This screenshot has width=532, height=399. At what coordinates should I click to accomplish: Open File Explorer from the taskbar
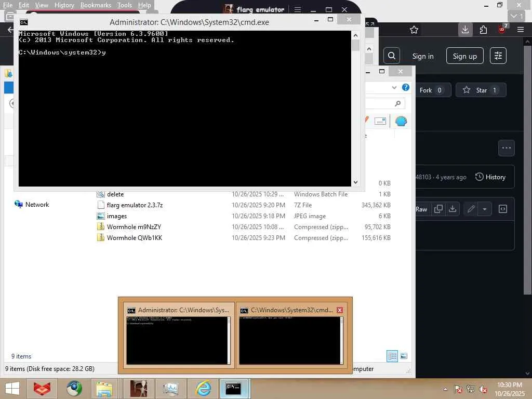point(104,389)
